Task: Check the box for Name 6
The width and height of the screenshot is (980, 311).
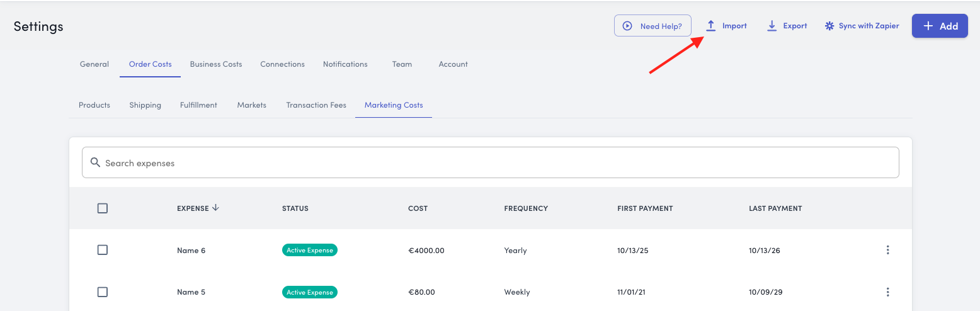Action: tap(103, 250)
